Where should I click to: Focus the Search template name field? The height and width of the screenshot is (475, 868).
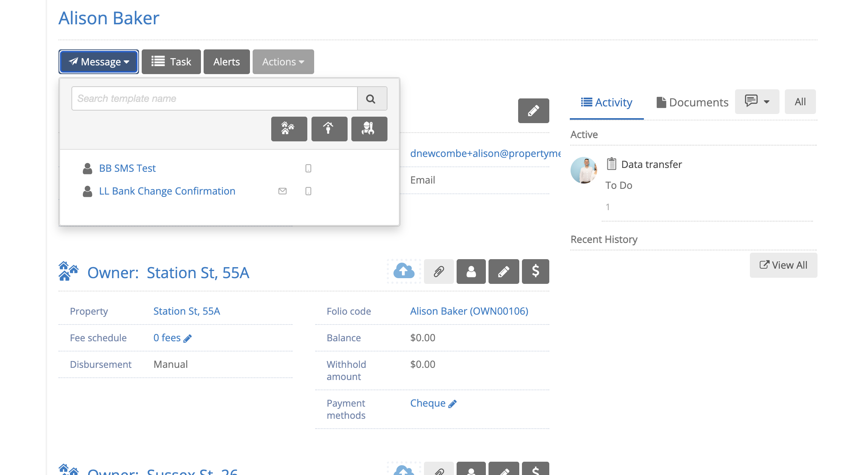tap(215, 98)
